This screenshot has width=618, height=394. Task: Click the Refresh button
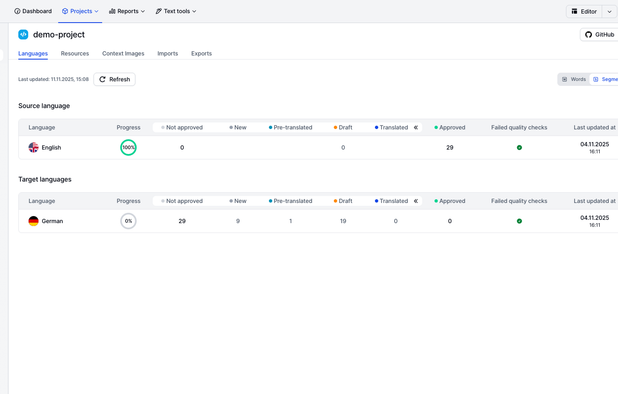[x=114, y=79]
